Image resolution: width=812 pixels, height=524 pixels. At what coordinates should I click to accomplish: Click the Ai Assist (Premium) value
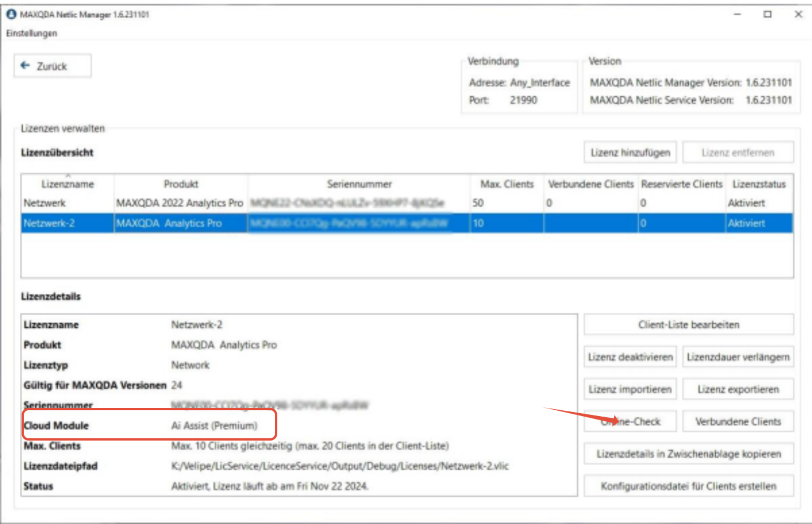[214, 426]
